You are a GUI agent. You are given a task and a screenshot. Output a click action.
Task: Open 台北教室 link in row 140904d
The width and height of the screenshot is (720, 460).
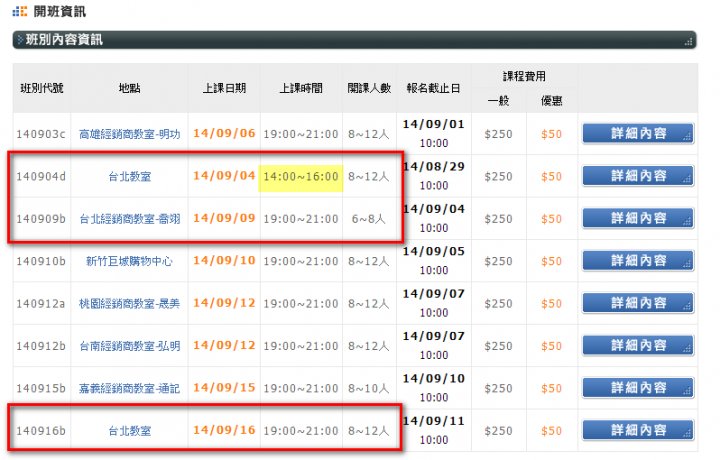[x=129, y=176]
